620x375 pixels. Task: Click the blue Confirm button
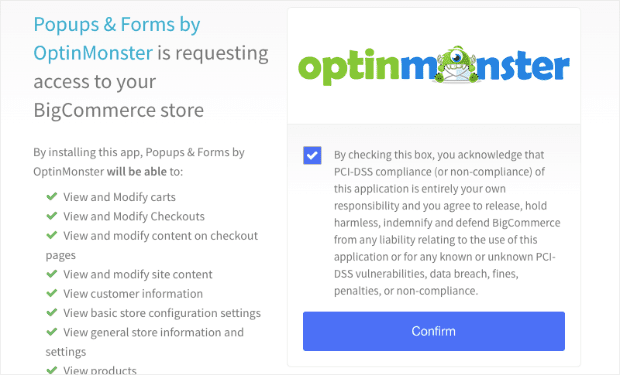[434, 331]
